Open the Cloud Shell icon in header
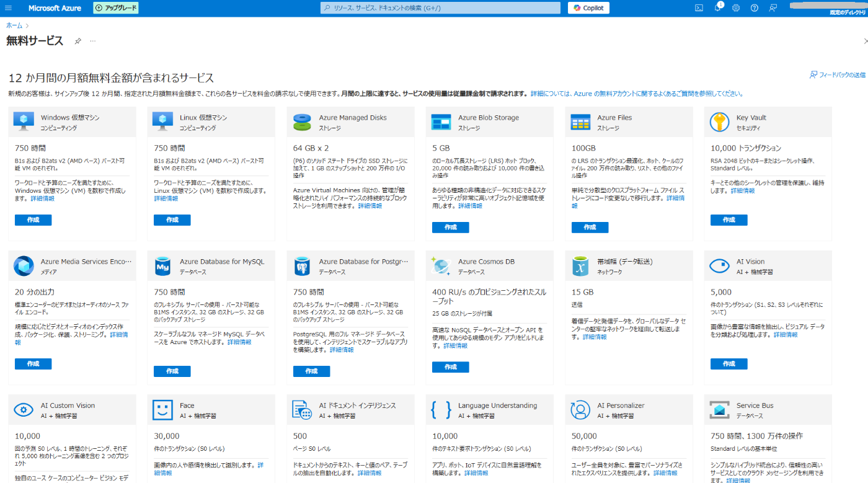 699,8
